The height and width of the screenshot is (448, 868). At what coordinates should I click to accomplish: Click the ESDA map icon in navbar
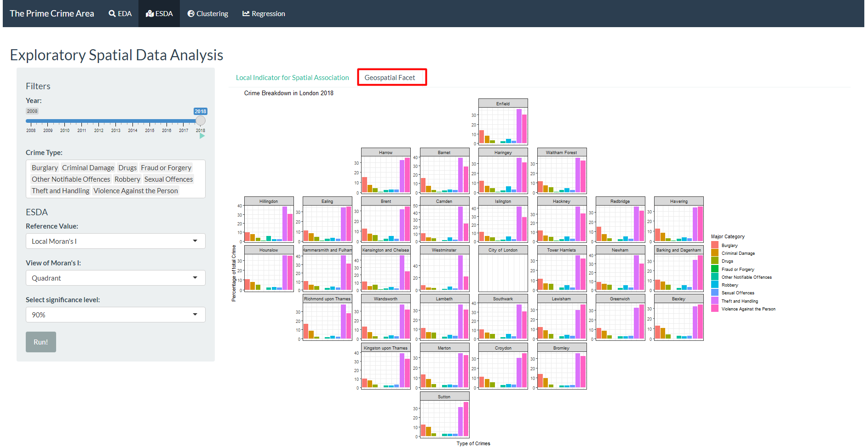point(149,14)
